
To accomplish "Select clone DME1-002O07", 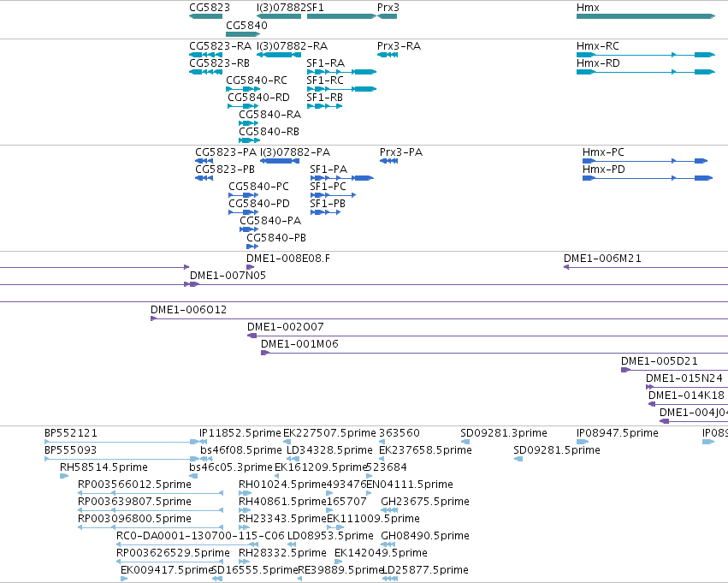I will click(x=488, y=336).
